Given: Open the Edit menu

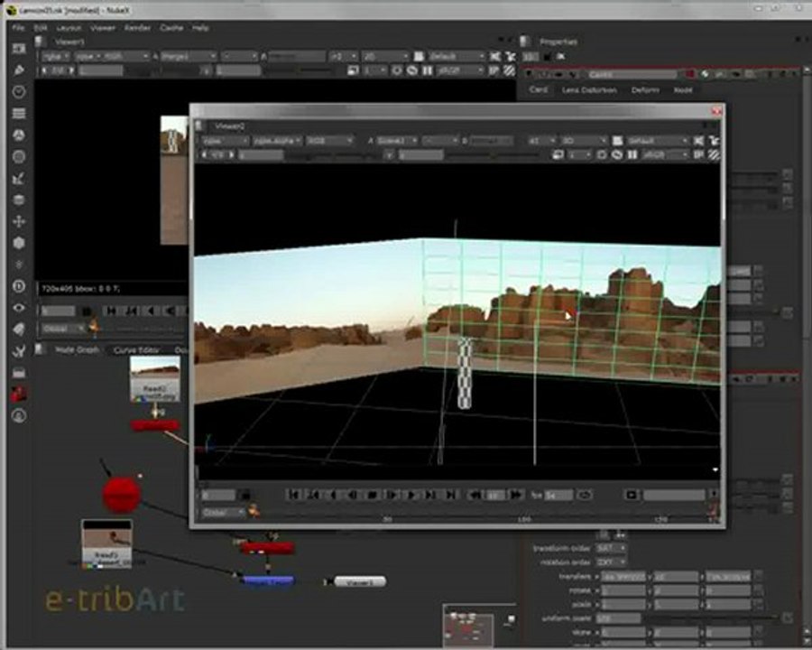Looking at the screenshot, I should 41,27.
